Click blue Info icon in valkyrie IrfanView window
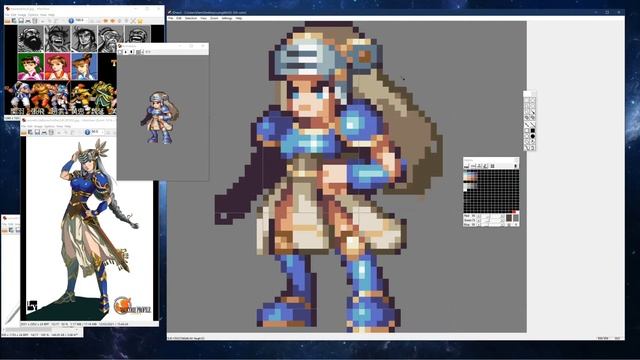This screenshot has height=360, width=640. pyautogui.click(x=87, y=132)
